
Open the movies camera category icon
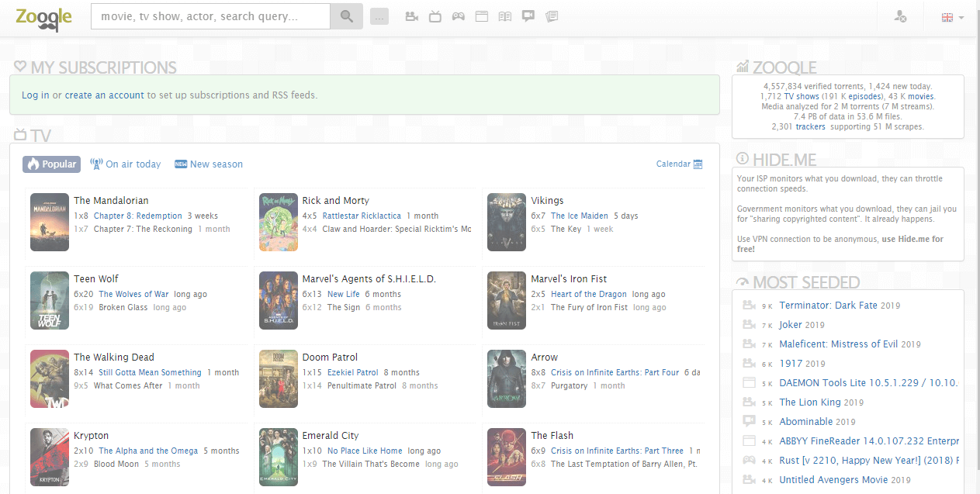[x=412, y=16]
